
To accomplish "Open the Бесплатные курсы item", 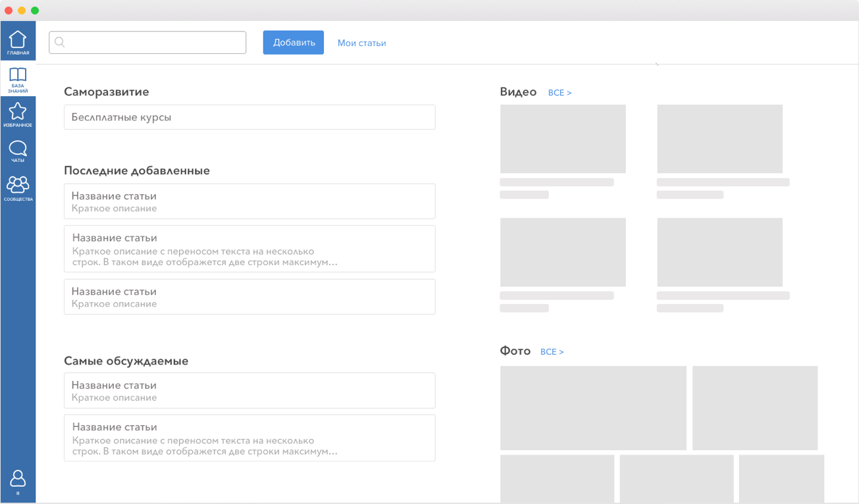I will pos(249,117).
